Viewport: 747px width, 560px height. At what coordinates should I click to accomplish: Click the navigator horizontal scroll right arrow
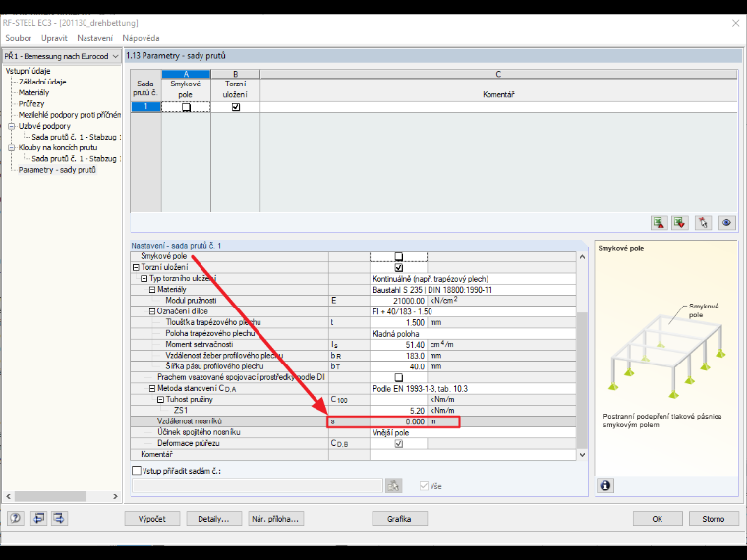point(115,496)
